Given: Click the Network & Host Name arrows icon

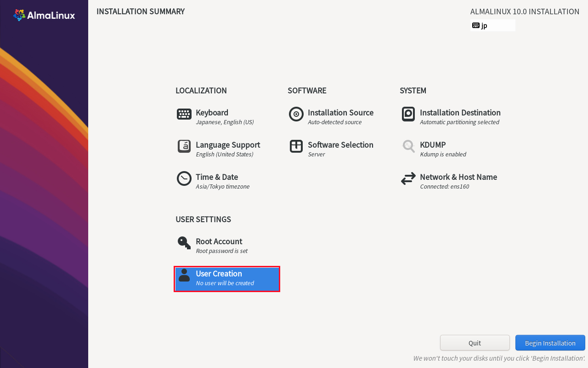Looking at the screenshot, I should click(x=408, y=178).
